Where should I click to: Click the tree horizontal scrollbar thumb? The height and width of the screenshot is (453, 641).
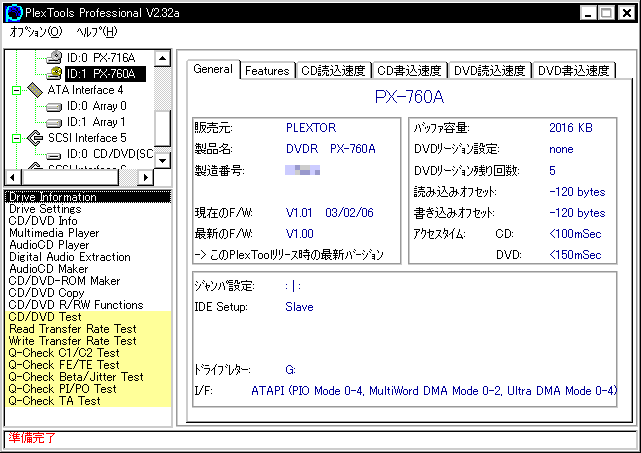[70, 177]
